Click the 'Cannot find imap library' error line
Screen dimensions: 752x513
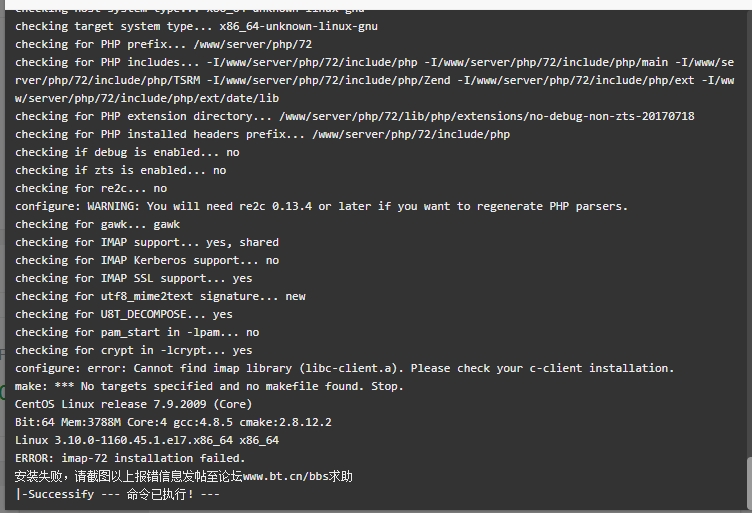click(x=344, y=368)
